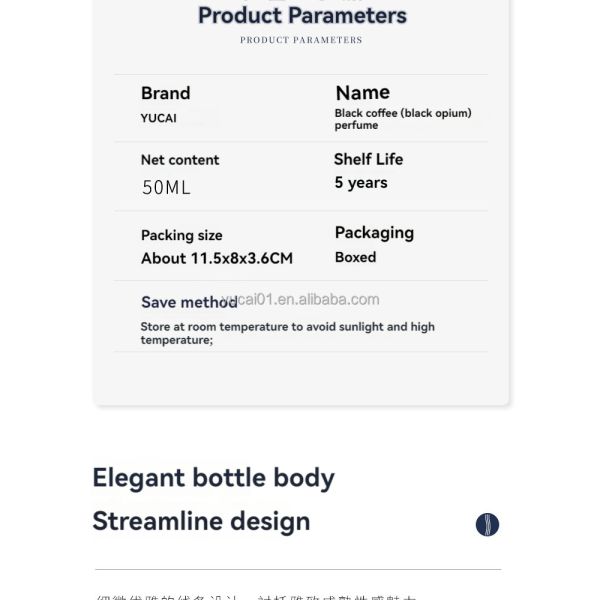Click the 5 years shelf life value

pos(361,183)
